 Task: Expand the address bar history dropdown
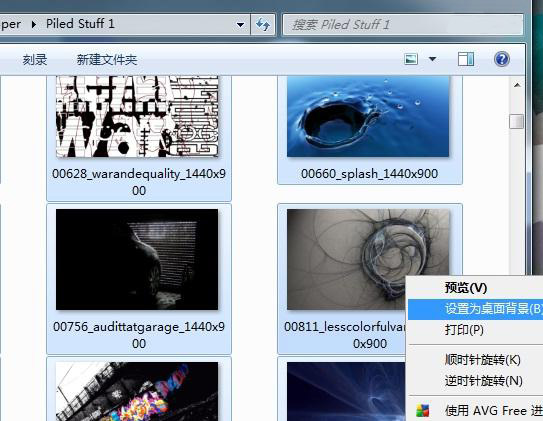click(x=240, y=25)
